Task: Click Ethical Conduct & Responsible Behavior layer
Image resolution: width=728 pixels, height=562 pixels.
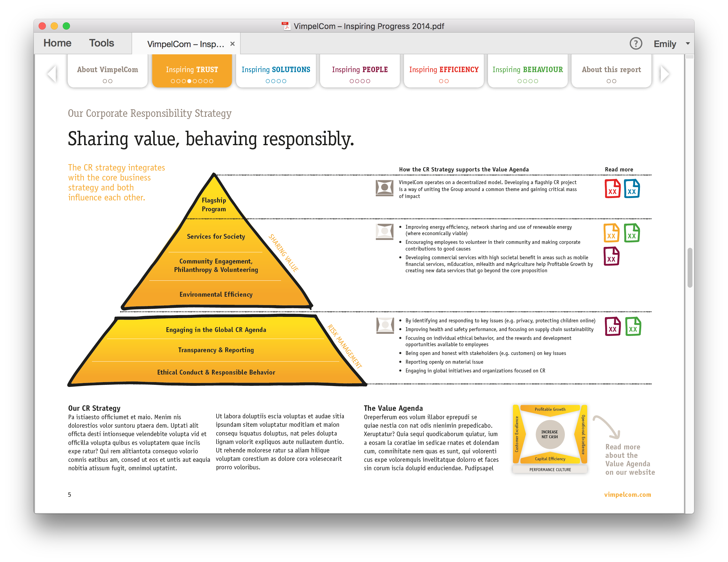Action: (x=216, y=372)
